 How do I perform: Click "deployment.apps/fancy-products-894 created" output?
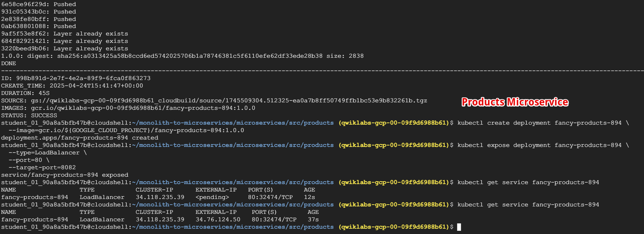tap(79, 138)
